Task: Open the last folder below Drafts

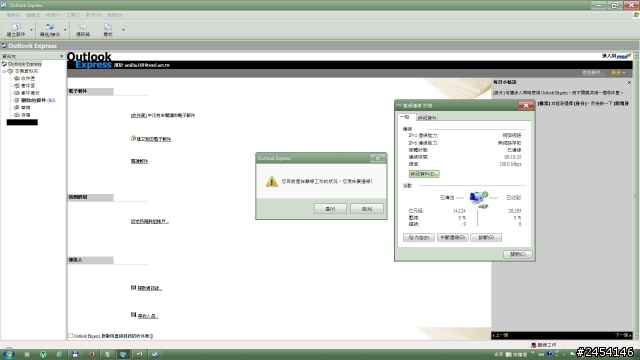Action: click(x=26, y=115)
